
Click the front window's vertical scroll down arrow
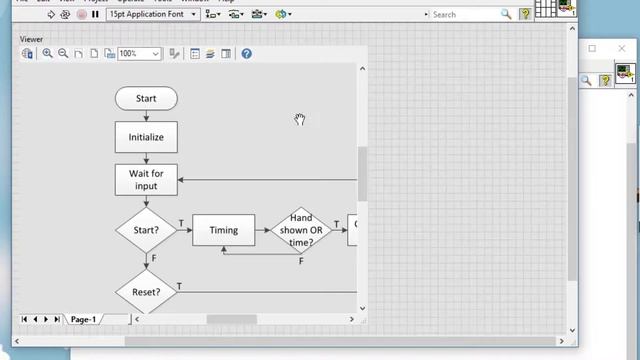click(572, 330)
